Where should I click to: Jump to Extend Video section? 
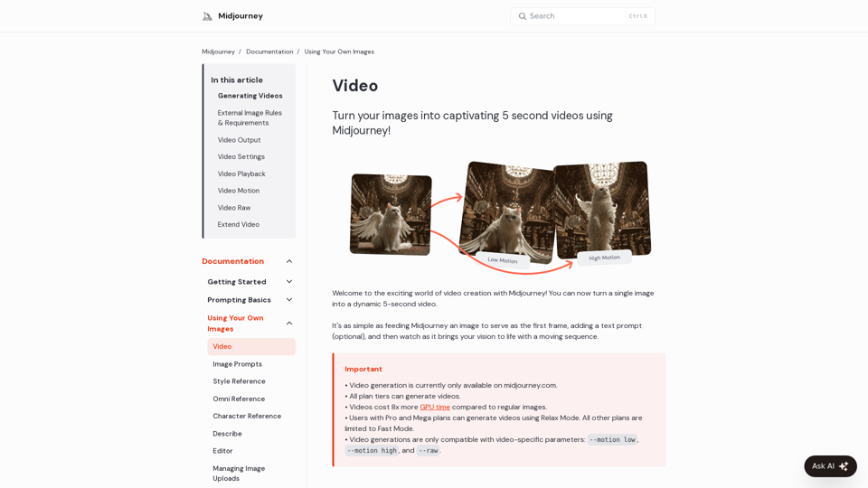coord(238,225)
